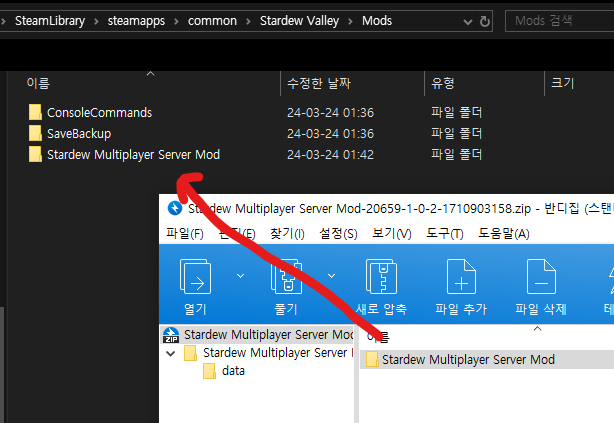Click Stardew Valley in the address breadcrumb

[300, 21]
